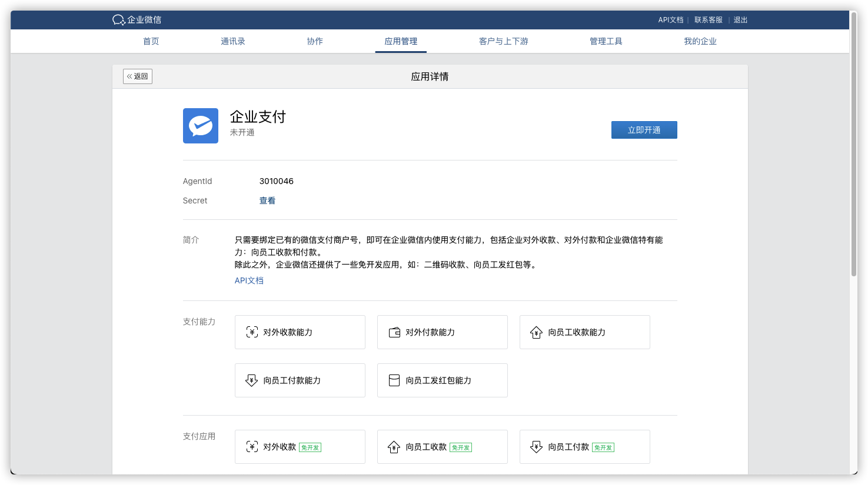
Task: Click the 向员工付款能力 down-arrow icon
Action: pos(252,380)
